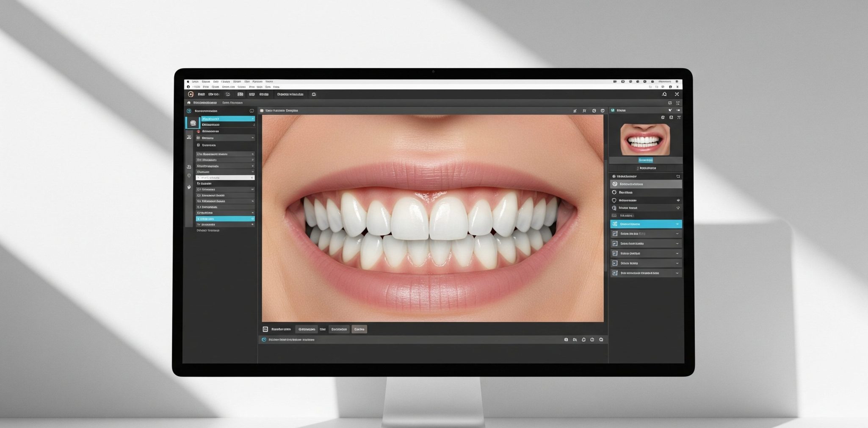This screenshot has height=428, width=868.
Task: Click the home icon in the breadcrumb bar
Action: point(189,103)
